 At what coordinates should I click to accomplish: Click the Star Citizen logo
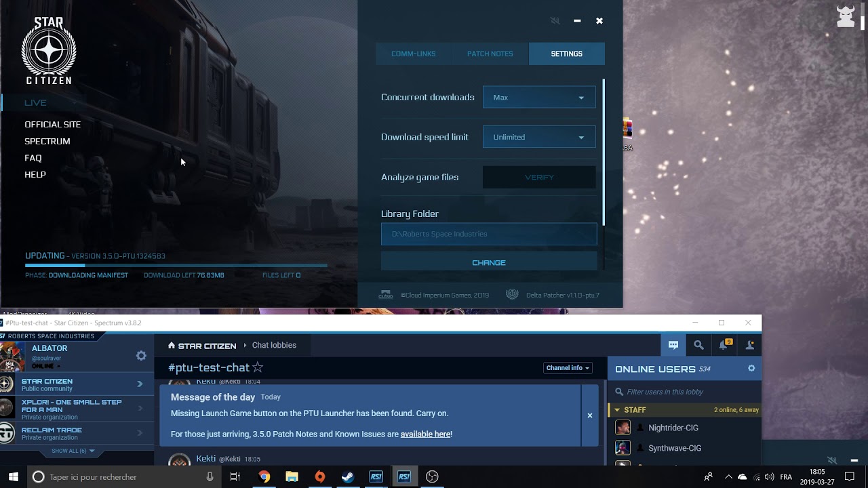coord(49,51)
